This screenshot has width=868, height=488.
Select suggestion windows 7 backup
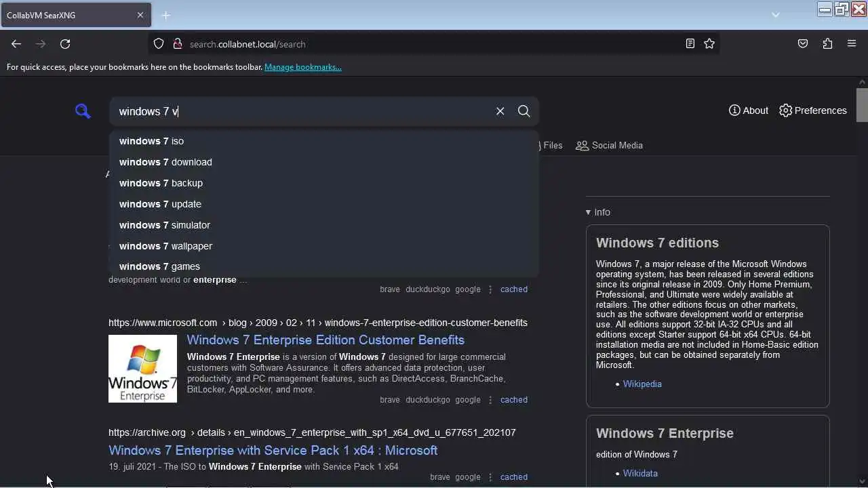point(324,183)
